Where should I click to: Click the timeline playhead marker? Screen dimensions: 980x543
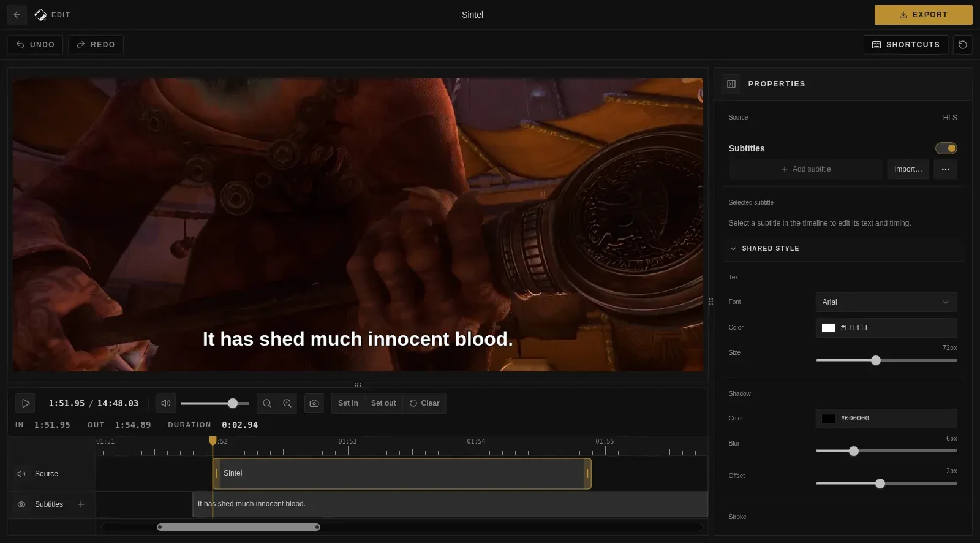213,441
